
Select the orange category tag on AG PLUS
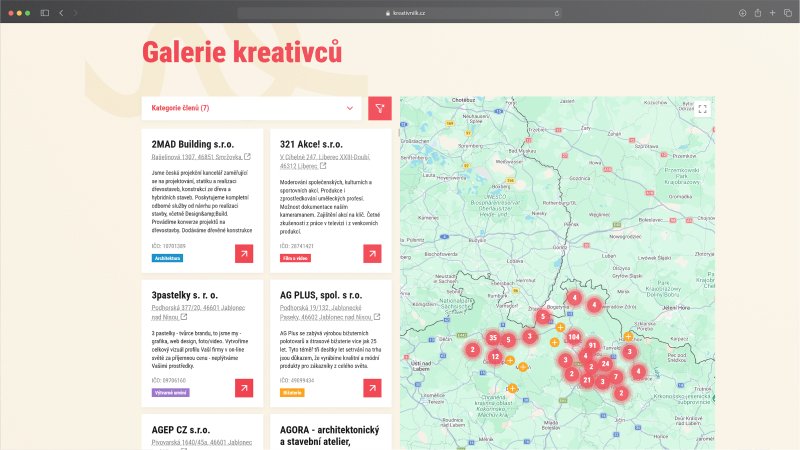click(292, 393)
